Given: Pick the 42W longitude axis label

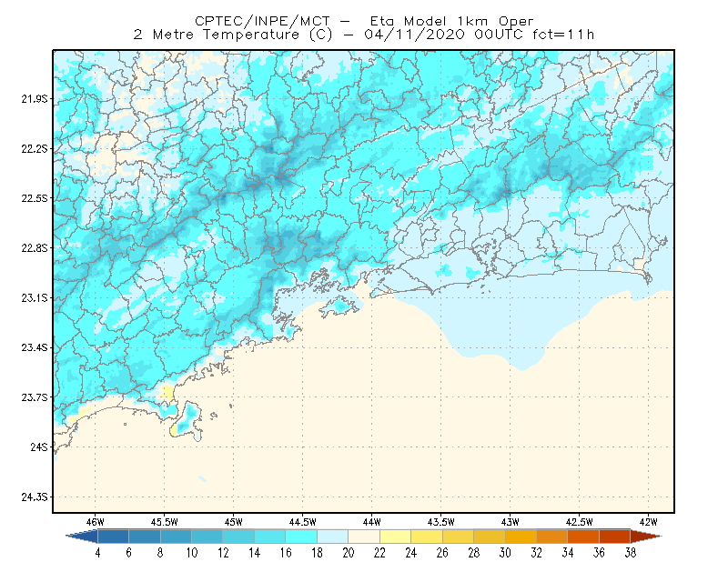Looking at the screenshot, I should 649,522.
